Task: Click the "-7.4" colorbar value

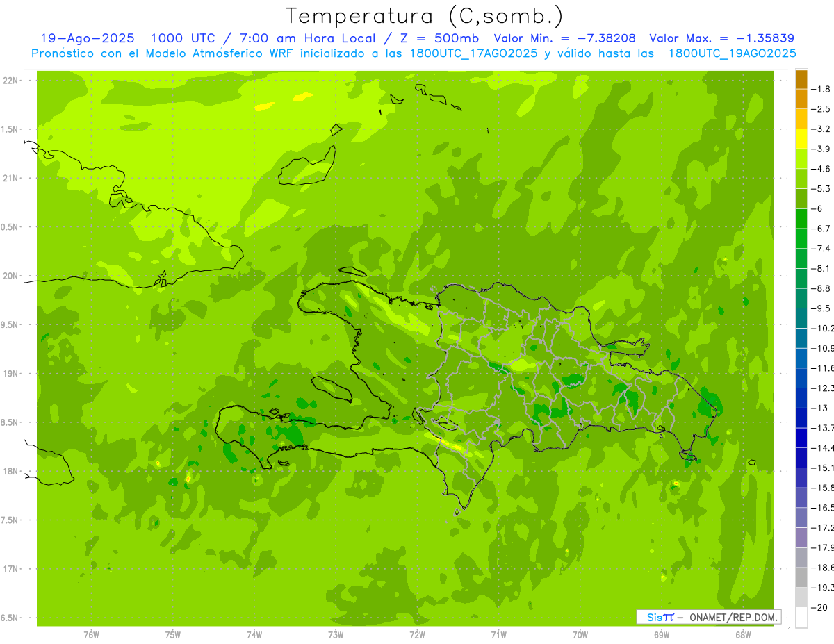Action: tap(821, 249)
